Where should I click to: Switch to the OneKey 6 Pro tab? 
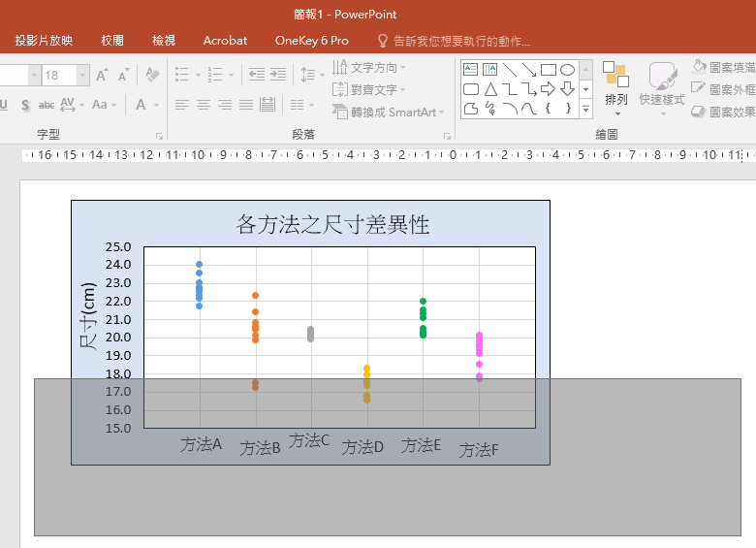[x=311, y=41]
